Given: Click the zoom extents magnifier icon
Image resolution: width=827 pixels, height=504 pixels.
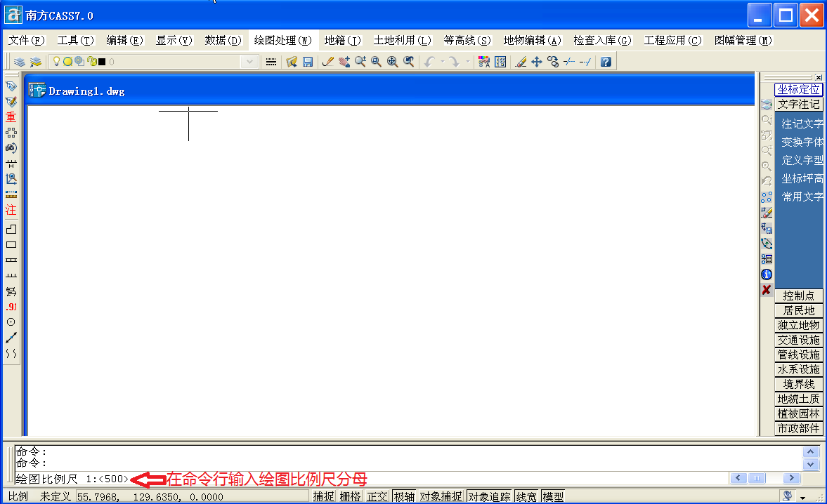Looking at the screenshot, I should coord(392,62).
